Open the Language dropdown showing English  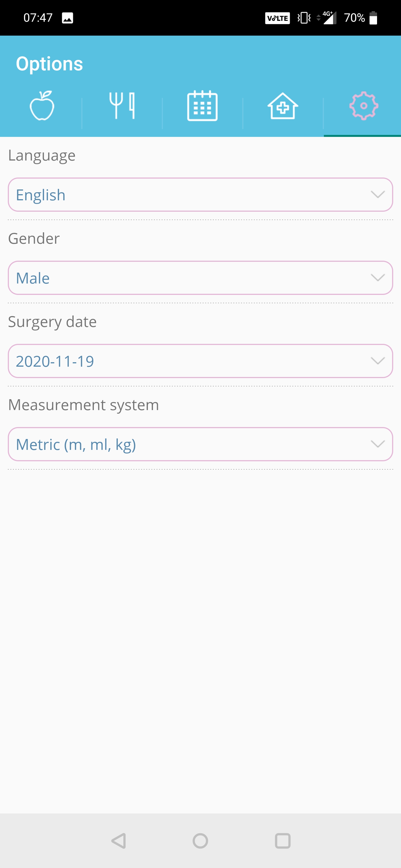(x=200, y=195)
